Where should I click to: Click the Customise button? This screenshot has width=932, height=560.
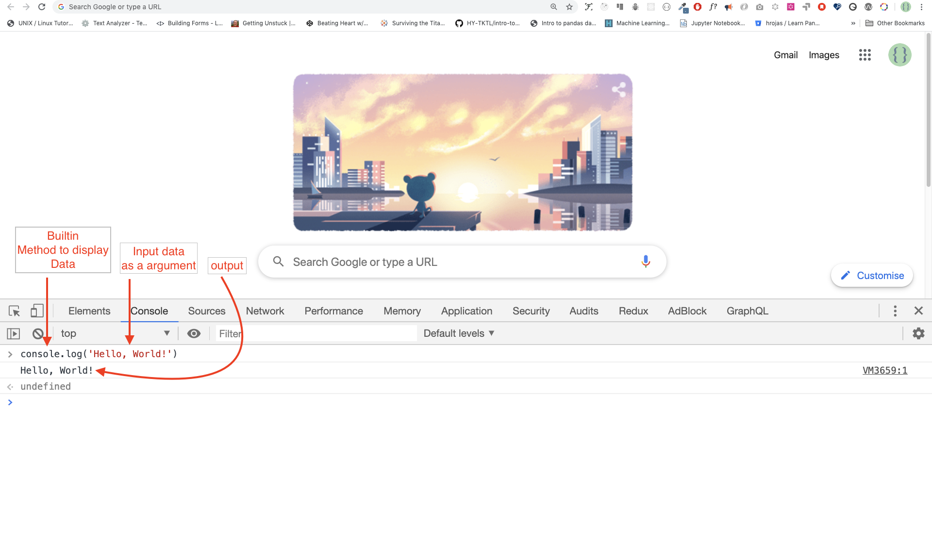click(x=872, y=276)
